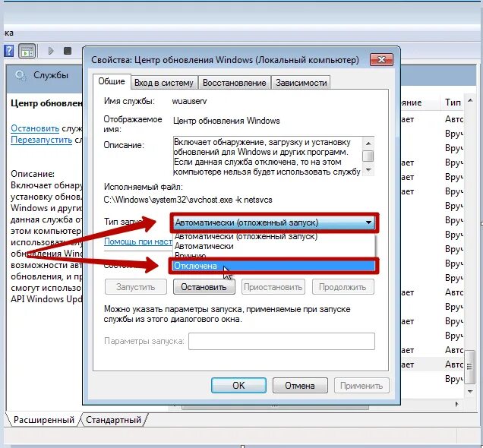Click services list scroll up arrow

point(470,101)
